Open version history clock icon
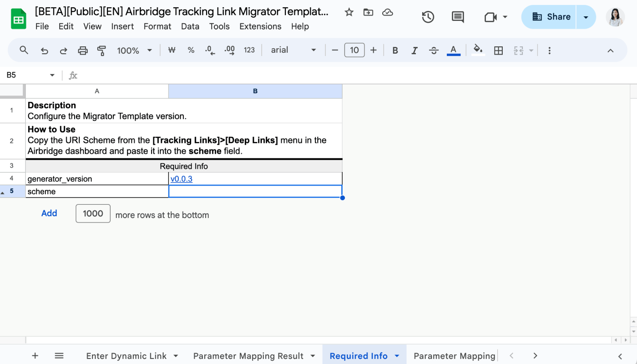This screenshot has height=364, width=637. 428,17
